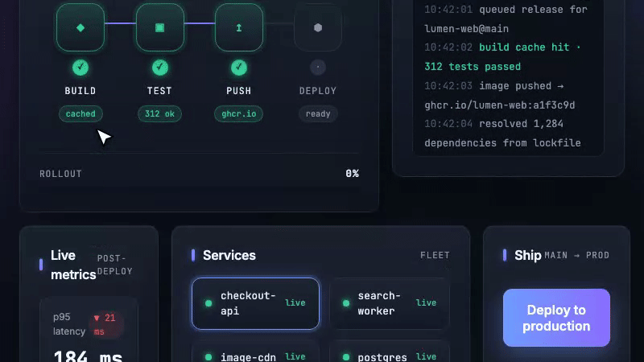Click the Deploy stage hexagon icon

318,27
